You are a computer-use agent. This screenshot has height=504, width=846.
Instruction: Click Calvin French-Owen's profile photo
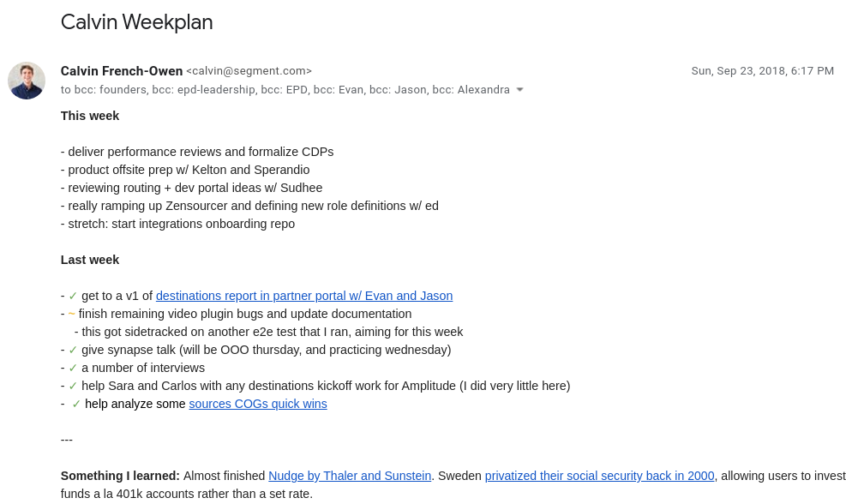27,81
